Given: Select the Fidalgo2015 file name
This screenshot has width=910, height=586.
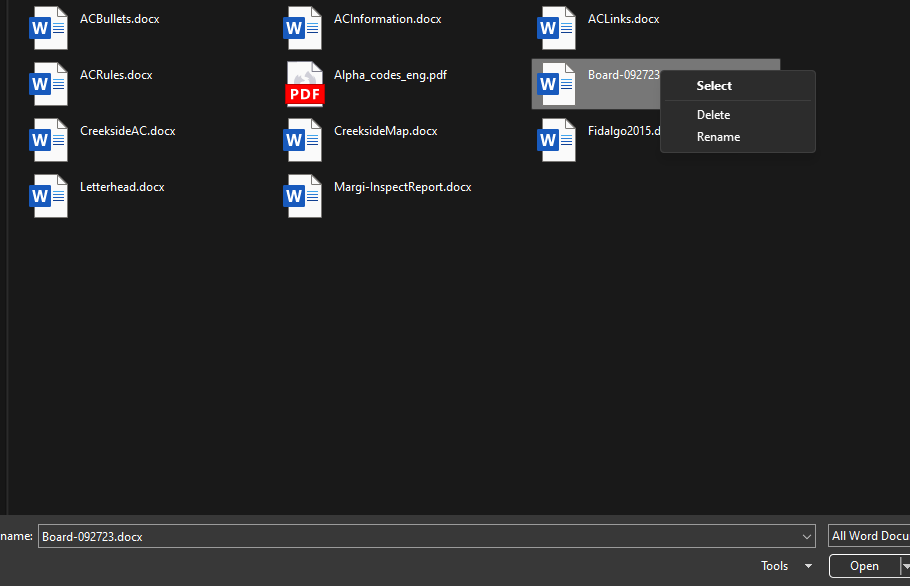Looking at the screenshot, I should pyautogui.click(x=624, y=131).
